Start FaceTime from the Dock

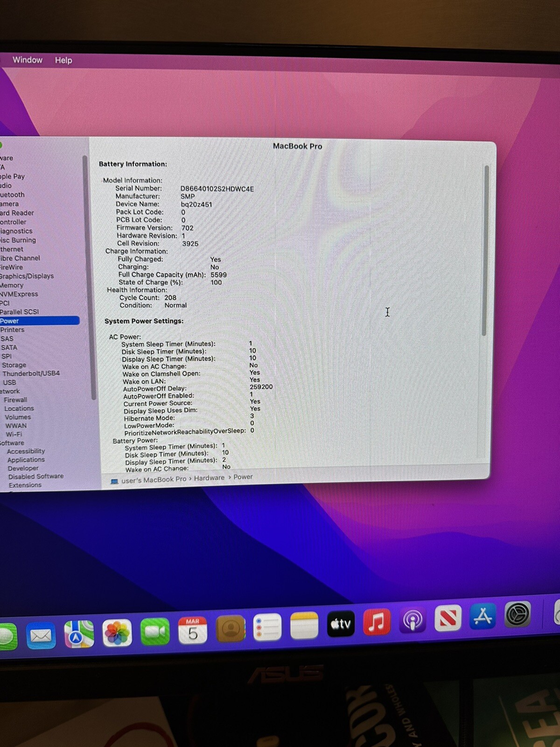click(155, 631)
